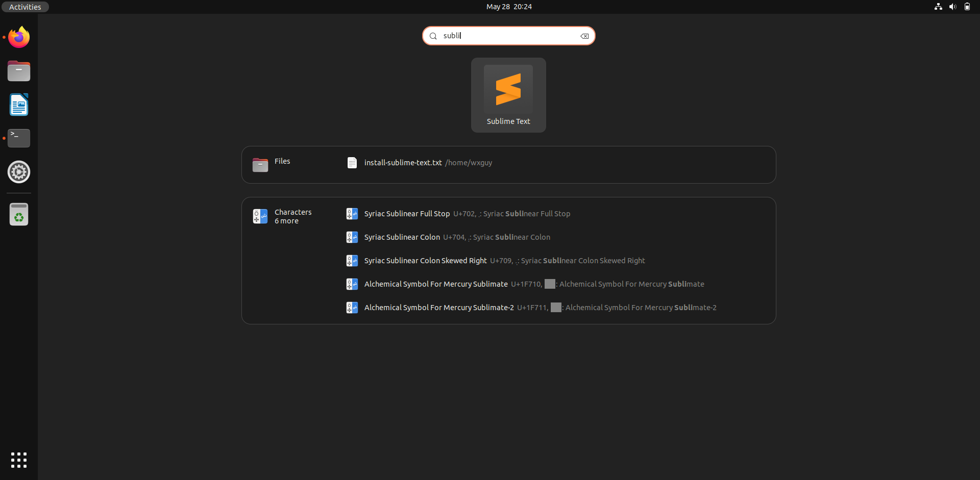Open Characters search provider icon
The height and width of the screenshot is (480, 980).
tap(260, 216)
